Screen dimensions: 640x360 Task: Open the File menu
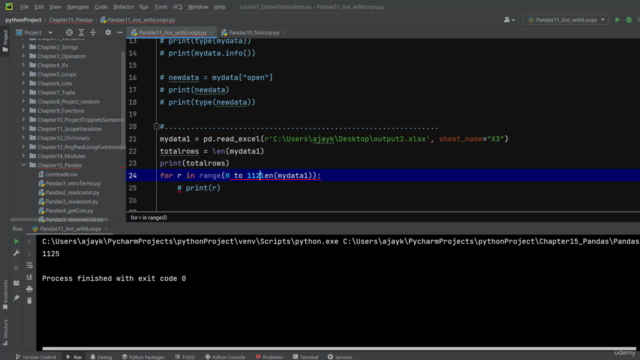(24, 7)
